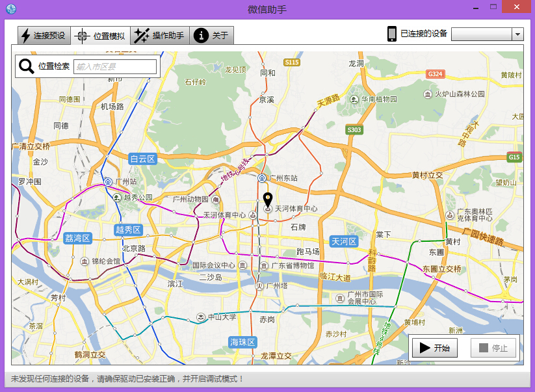
Task: Click the 越秀公园 park icon
Action: pos(117,197)
